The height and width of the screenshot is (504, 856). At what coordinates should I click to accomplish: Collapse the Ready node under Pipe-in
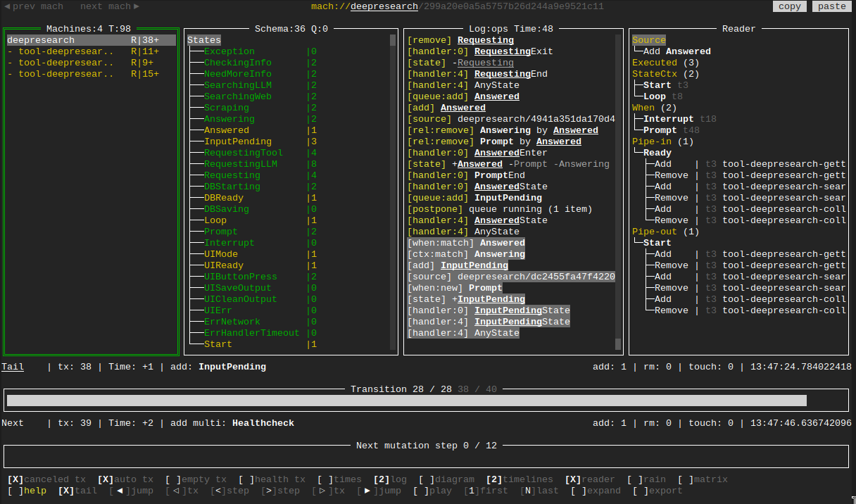657,153
